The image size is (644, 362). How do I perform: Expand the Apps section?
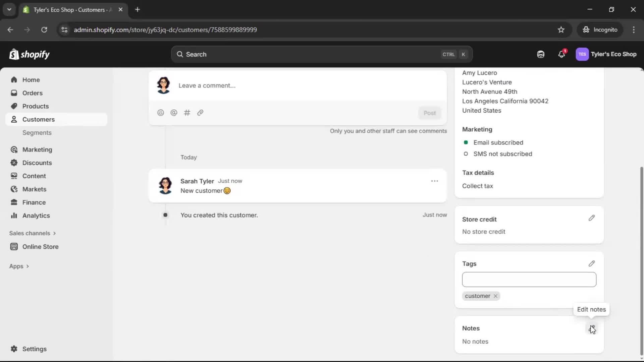click(19, 266)
